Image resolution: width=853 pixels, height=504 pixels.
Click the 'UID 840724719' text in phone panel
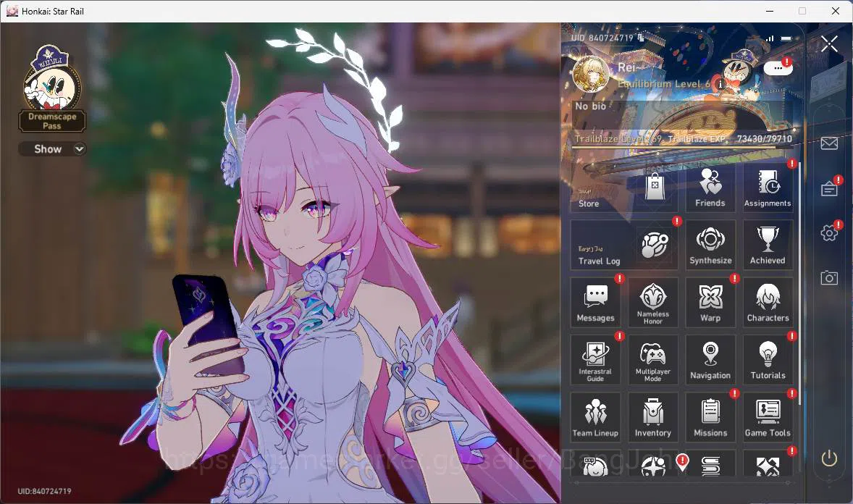pos(602,38)
